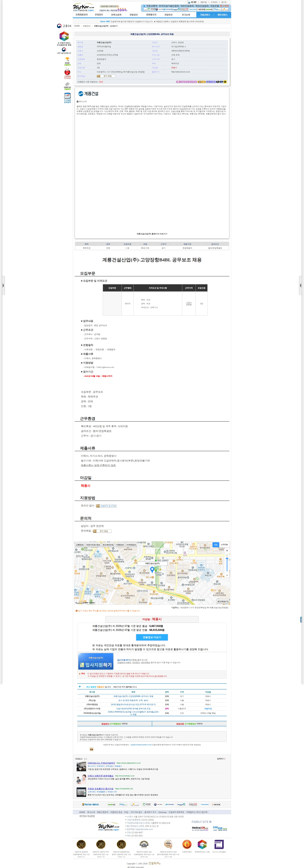Toggle the 교통정보 map overlay
The width and height of the screenshot is (304, 868).
[x=79, y=545]
